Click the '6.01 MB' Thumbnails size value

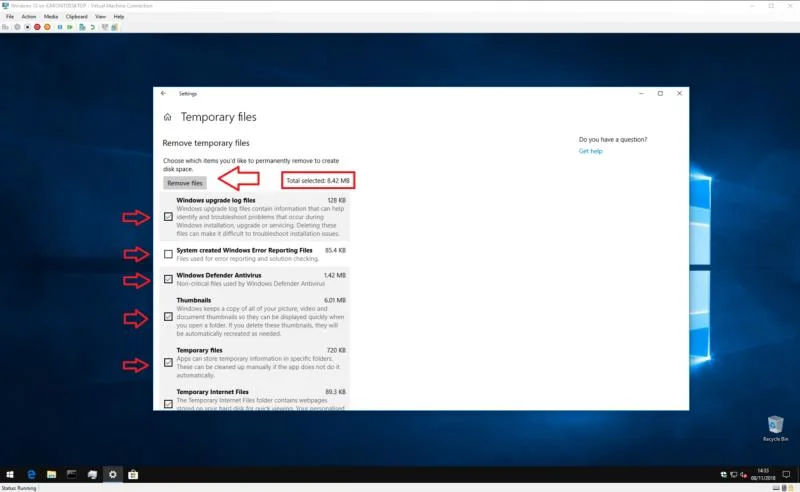335,300
